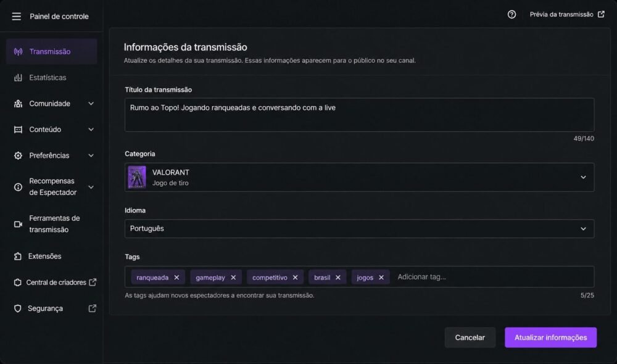617x364 pixels.
Task: Open the Idioma dropdown arrow
Action: [x=583, y=229]
